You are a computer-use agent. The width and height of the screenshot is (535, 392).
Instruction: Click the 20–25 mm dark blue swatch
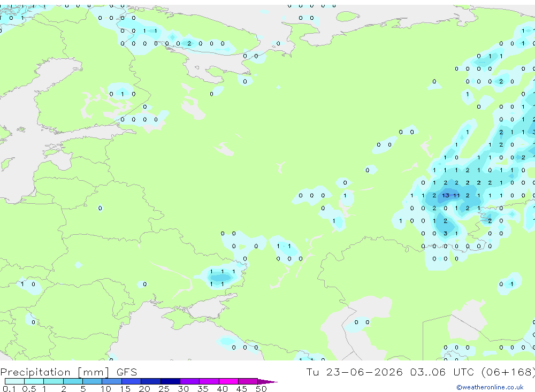coord(151,381)
